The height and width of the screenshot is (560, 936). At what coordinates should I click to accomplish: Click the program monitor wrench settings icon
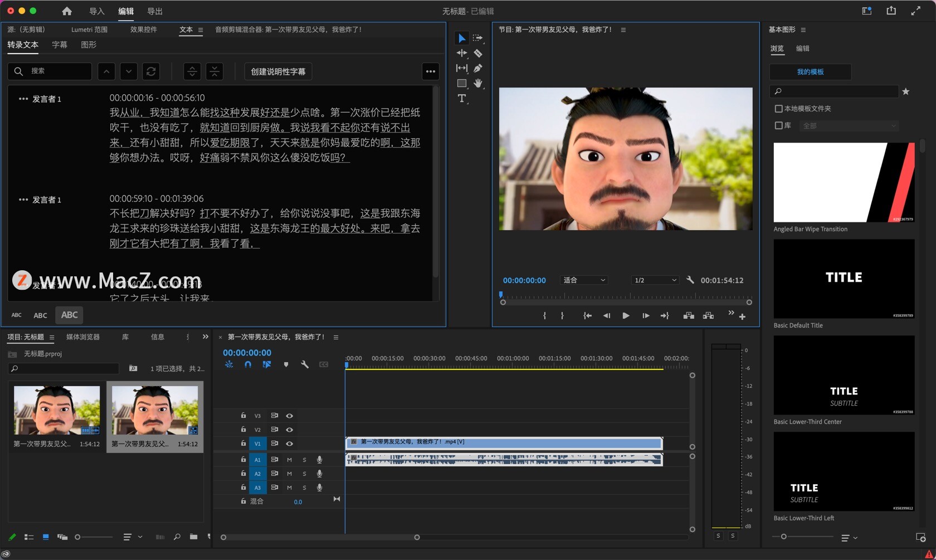[x=690, y=280]
